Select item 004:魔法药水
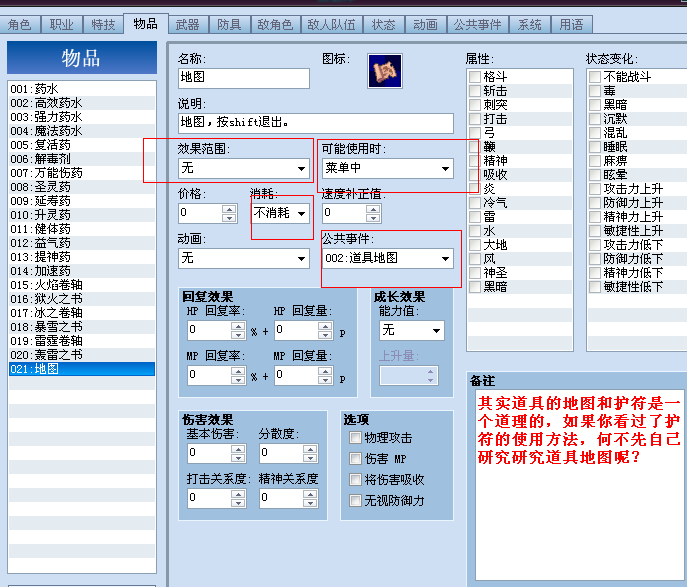This screenshot has height=587, width=687. pos(82,131)
